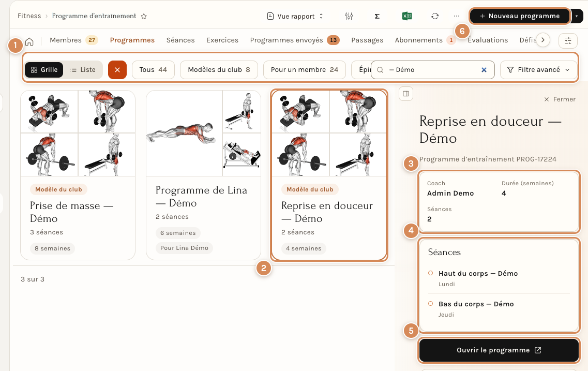Click the 6 semaines tag

click(178, 233)
